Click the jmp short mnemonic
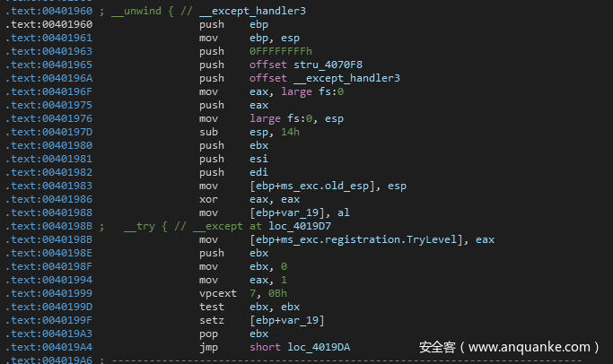Image resolution: width=613 pixels, height=364 pixels. pyautogui.click(x=207, y=347)
